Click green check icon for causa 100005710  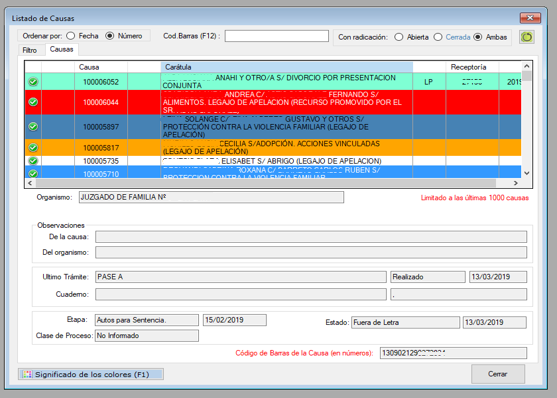pos(33,173)
